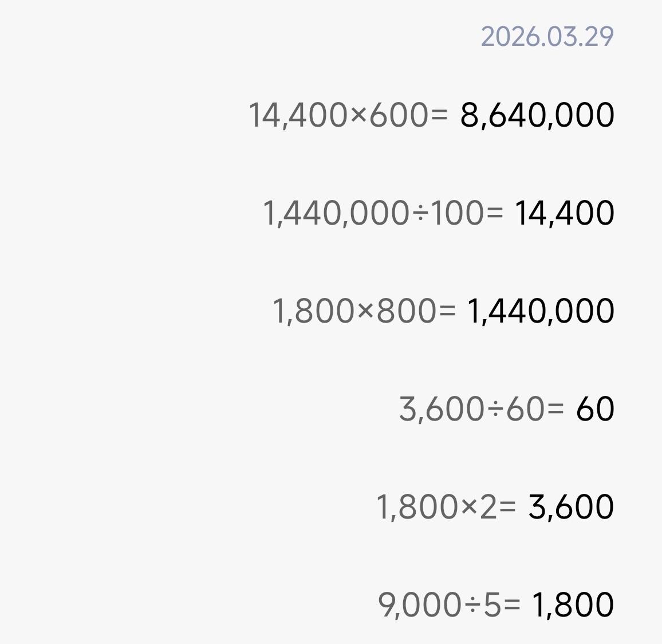Screen dimensions: 662x644
Task: Select the 1,440,000÷100 history expression
Action: tap(382, 213)
